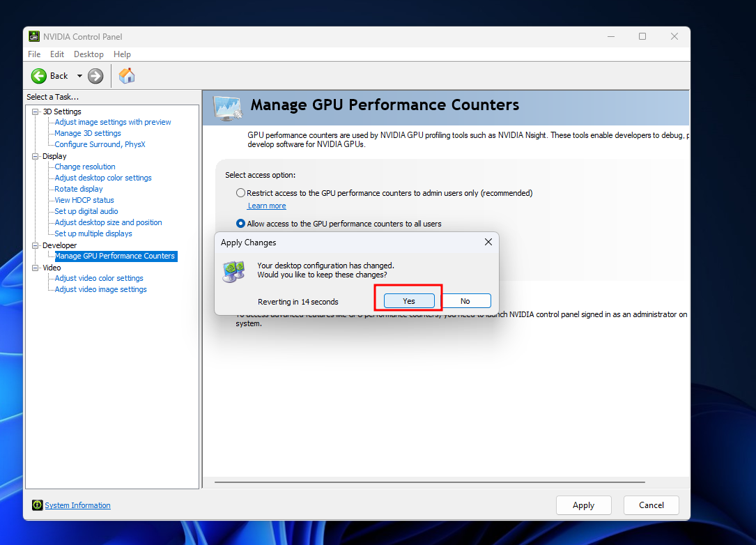Open the Back button dropdown arrow
The height and width of the screenshot is (545, 756).
[x=79, y=75]
